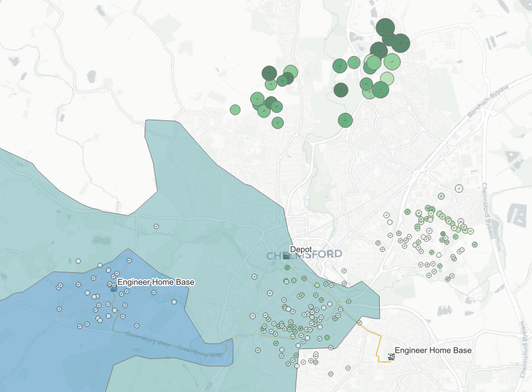Click the ticked job marker atop the eastern cluster
The width and height of the screenshot is (532, 392).
(459, 188)
